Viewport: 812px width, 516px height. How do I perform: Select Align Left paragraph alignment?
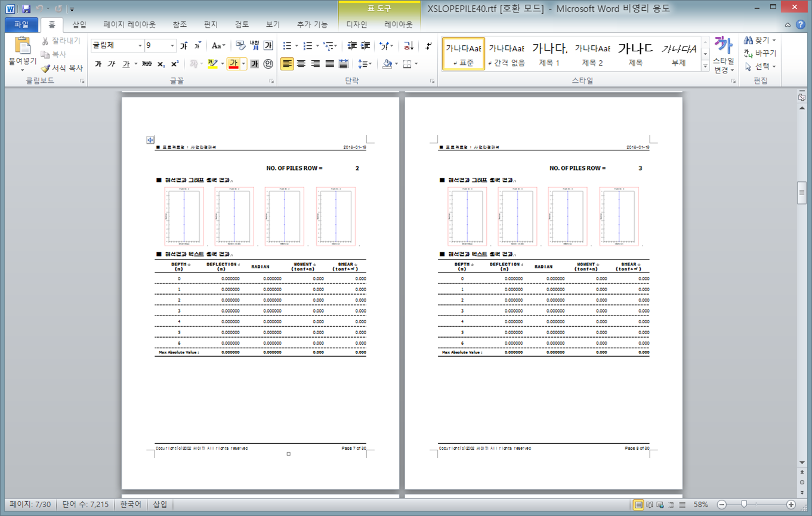(287, 64)
